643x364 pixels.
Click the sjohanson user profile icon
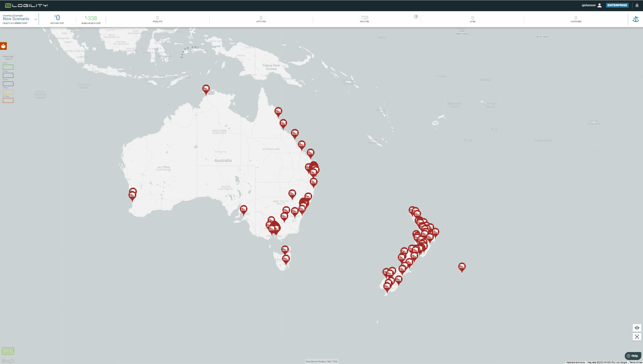pyautogui.click(x=599, y=5)
